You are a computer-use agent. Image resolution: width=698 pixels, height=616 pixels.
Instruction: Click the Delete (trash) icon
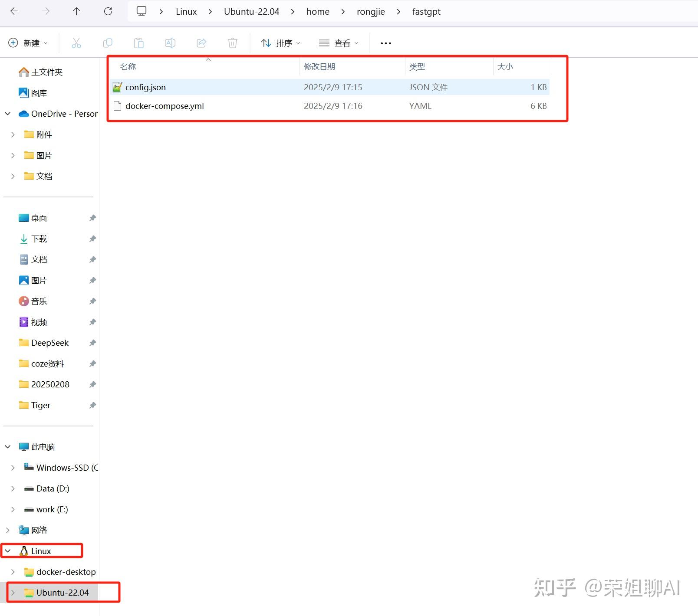pos(233,43)
